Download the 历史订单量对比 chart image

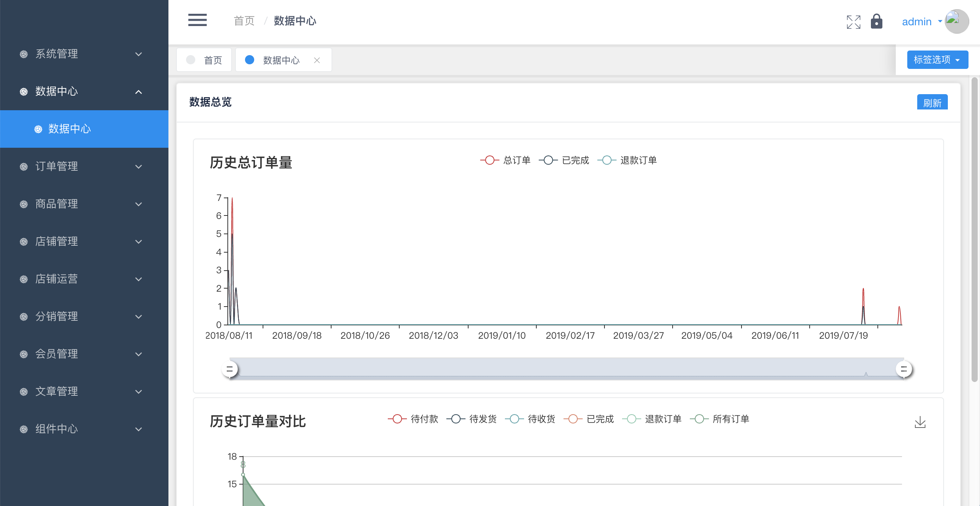click(x=920, y=422)
